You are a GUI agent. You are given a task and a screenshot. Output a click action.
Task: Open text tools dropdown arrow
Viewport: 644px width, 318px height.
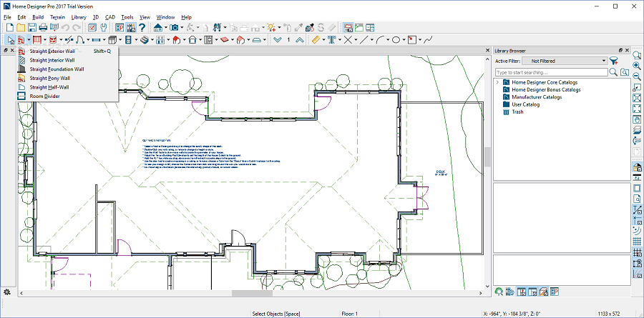point(339,40)
